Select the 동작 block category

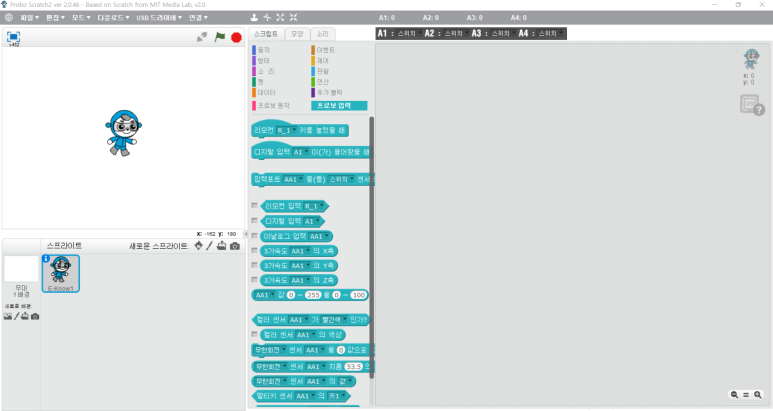pos(261,50)
